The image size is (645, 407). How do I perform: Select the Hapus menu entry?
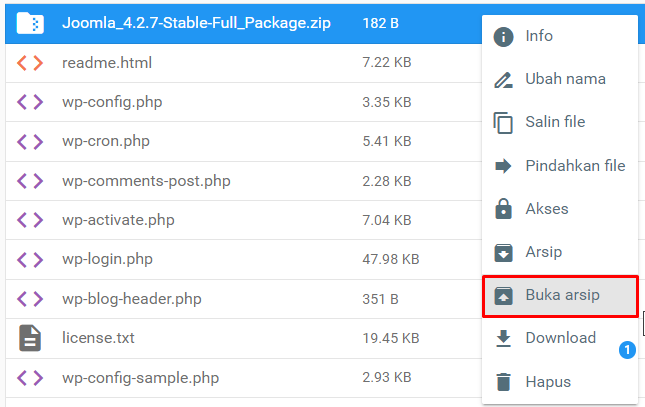click(548, 381)
